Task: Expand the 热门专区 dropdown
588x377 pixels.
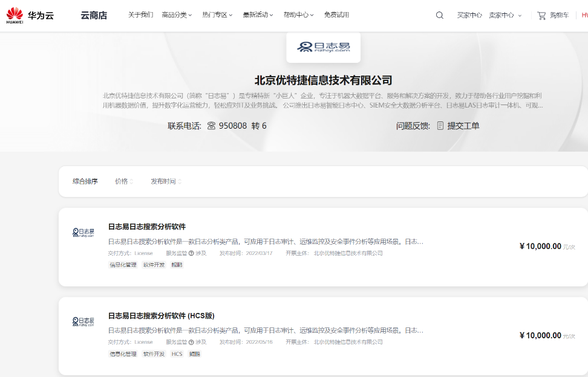Action: click(x=217, y=15)
